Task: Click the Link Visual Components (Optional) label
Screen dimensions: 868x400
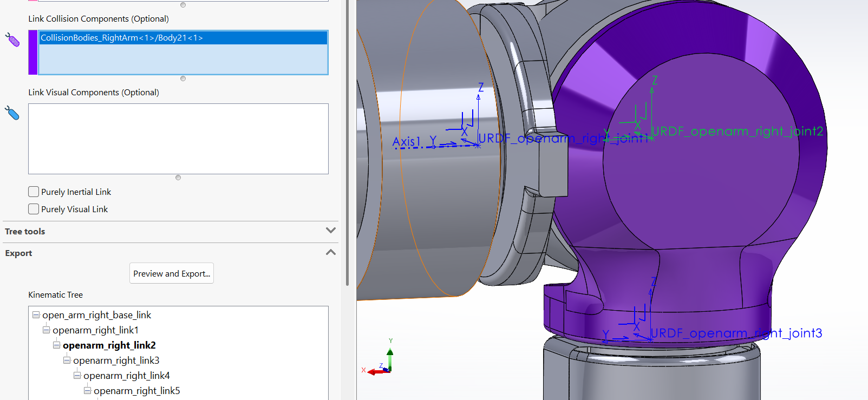Action: 94,93
